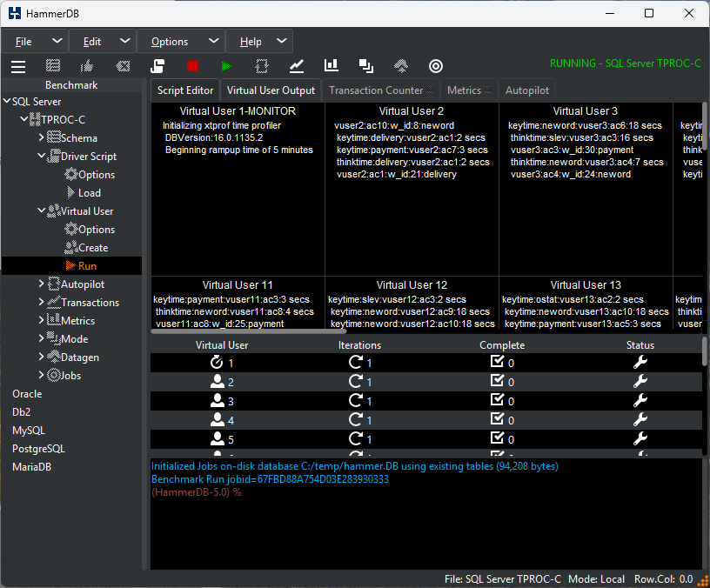This screenshot has height=588, width=710.
Task: Expand the Jobs tree node arrow
Action: [x=41, y=374]
